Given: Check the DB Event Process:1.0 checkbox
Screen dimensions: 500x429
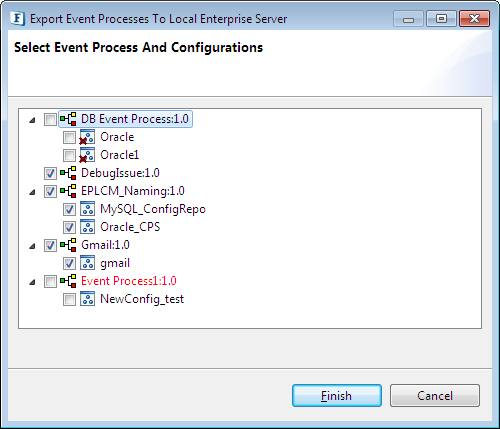Looking at the screenshot, I should click(x=50, y=119).
